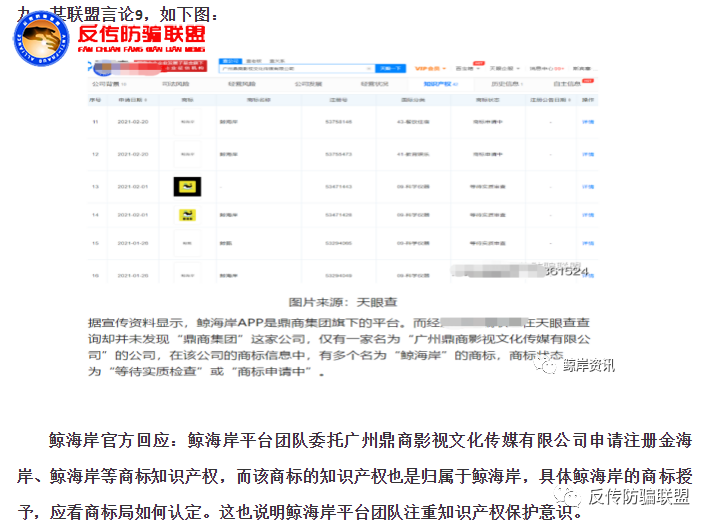The height and width of the screenshot is (528, 712).
Task: Select the registration number in row 11
Action: [x=338, y=122]
